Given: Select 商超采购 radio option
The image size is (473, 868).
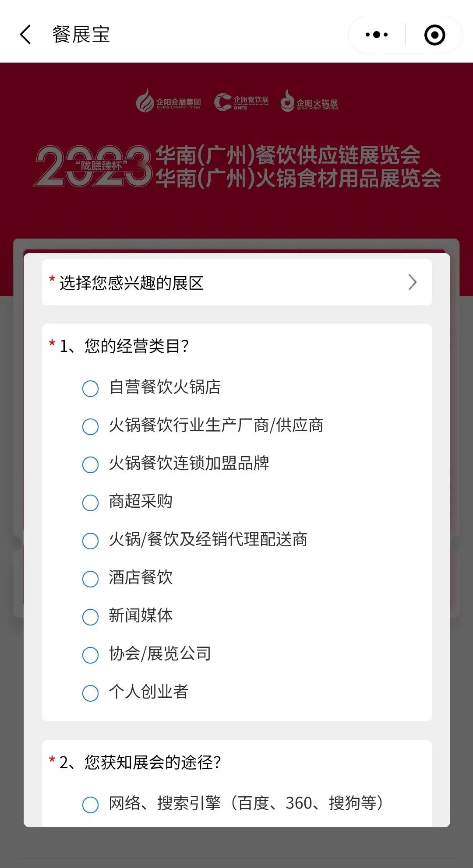Looking at the screenshot, I should coord(127,502).
